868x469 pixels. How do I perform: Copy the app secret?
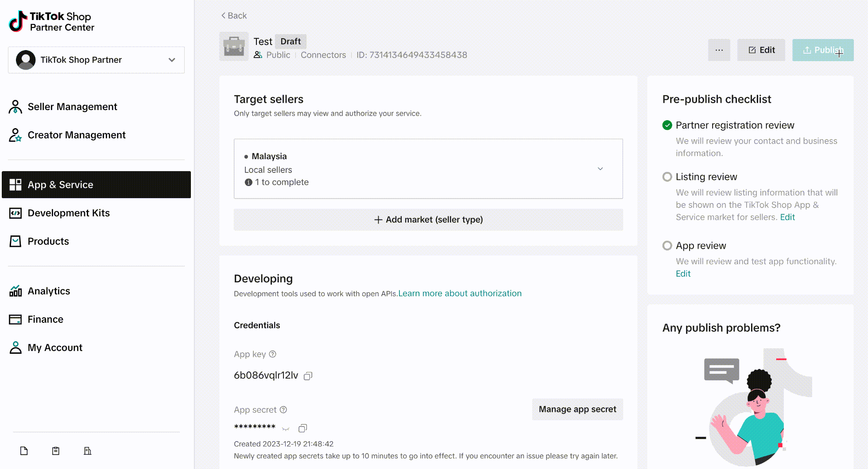(x=303, y=428)
